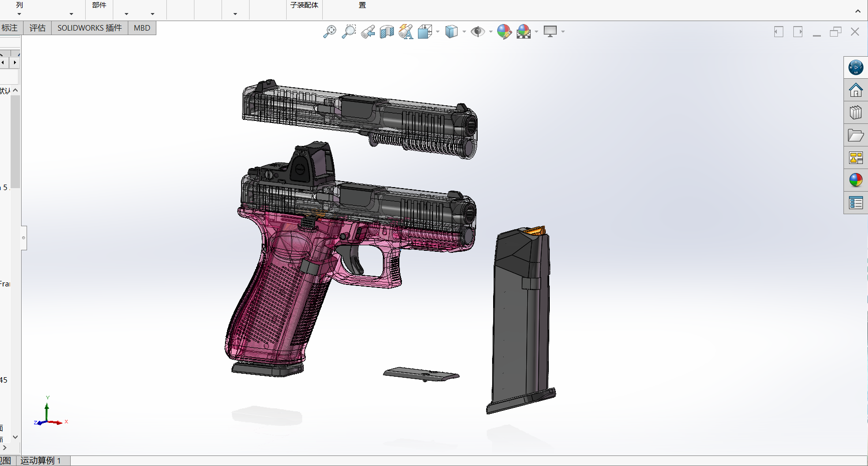This screenshot has height=466, width=868.
Task: Toggle Dynamic Annotation Views
Action: (406, 32)
